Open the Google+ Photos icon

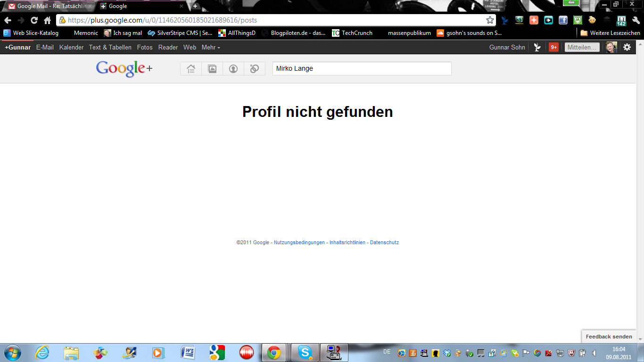[212, 69]
